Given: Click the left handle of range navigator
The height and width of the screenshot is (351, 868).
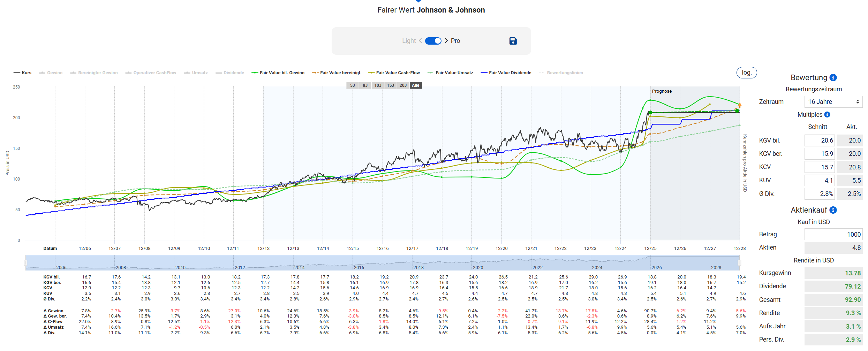Looking at the screenshot, I should [x=25, y=263].
